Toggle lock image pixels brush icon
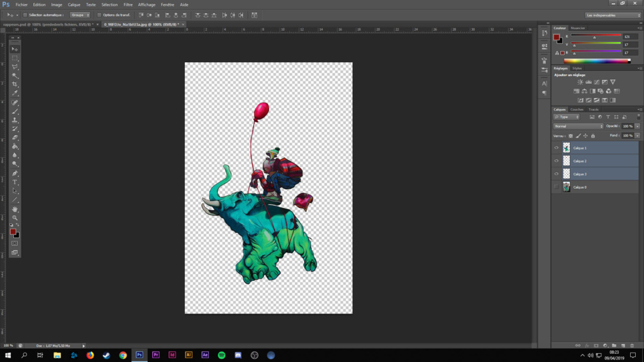This screenshot has width=644, height=362. pyautogui.click(x=579, y=136)
